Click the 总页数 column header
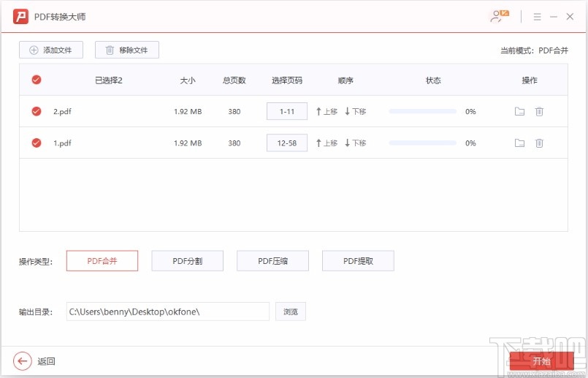The image size is (588, 378). pyautogui.click(x=234, y=80)
